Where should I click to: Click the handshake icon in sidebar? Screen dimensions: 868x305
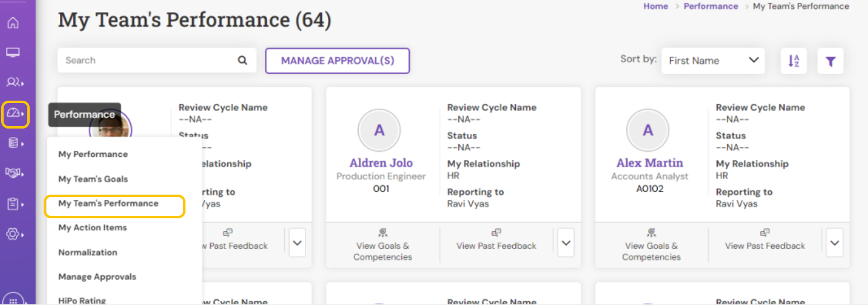14,173
